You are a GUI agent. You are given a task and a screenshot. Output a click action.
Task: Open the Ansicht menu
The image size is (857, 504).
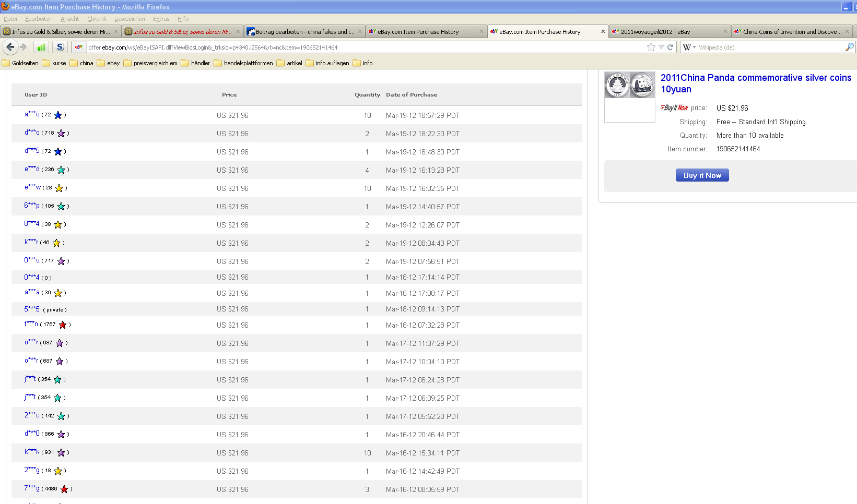[70, 19]
